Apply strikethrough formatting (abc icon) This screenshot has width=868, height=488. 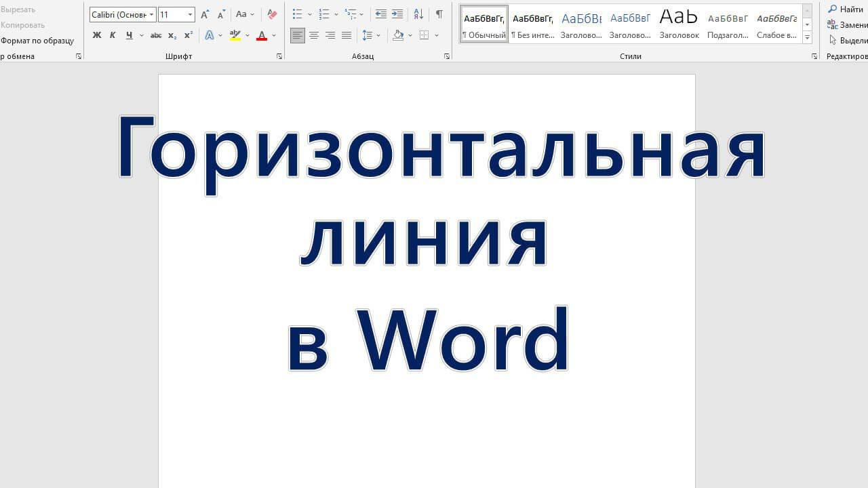156,35
